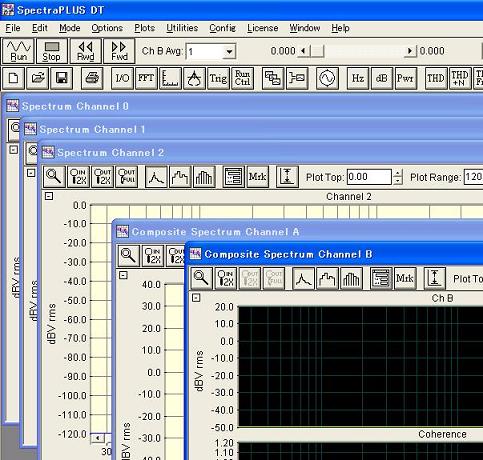The height and width of the screenshot is (460, 483).
Task: Click Mrk marker button in Channel B window
Action: click(405, 278)
